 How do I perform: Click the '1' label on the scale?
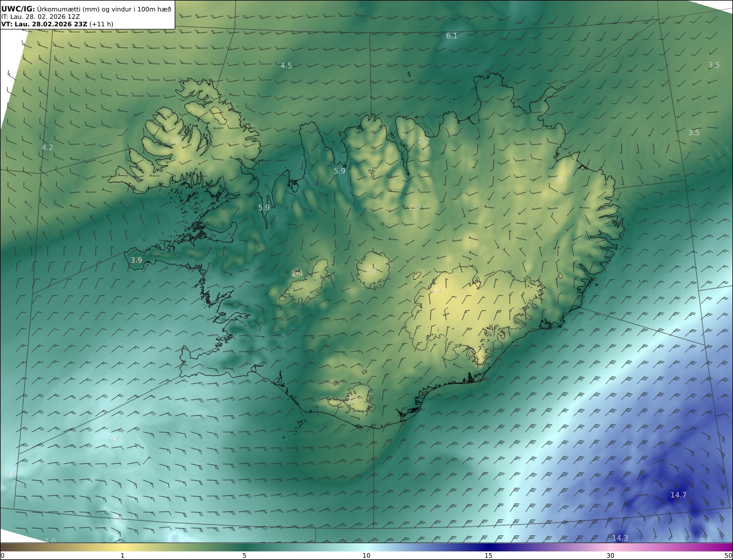pos(122,555)
